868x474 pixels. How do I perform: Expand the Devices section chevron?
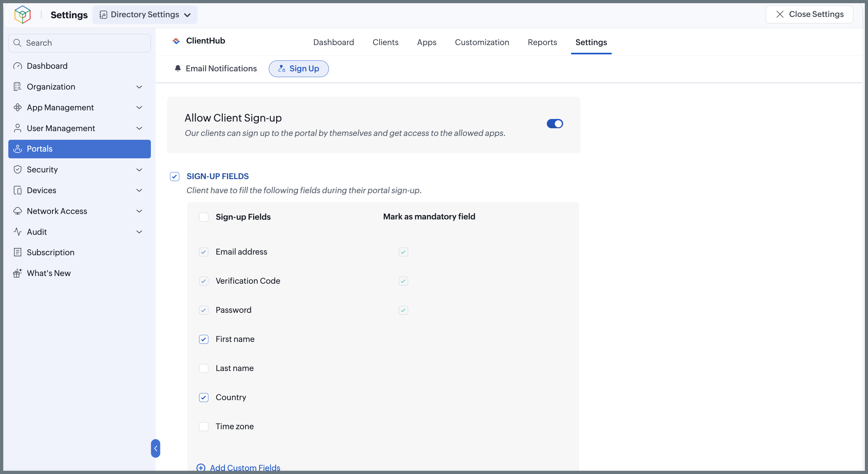tap(139, 190)
